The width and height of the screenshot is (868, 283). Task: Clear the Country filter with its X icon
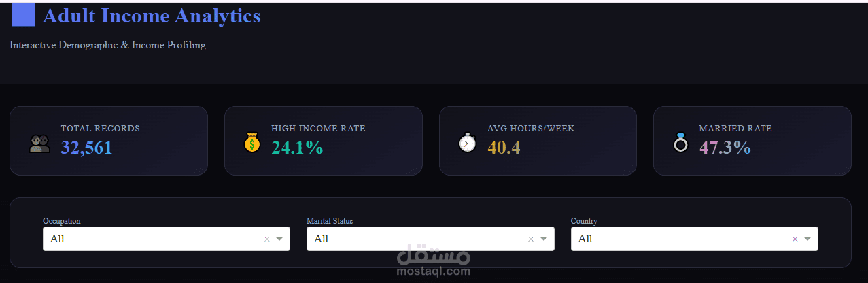pos(795,239)
